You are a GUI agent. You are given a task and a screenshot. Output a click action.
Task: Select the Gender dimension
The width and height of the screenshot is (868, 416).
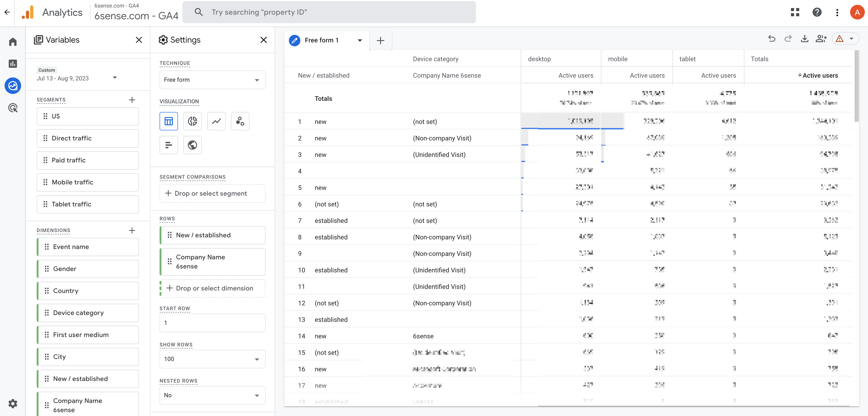click(x=88, y=269)
